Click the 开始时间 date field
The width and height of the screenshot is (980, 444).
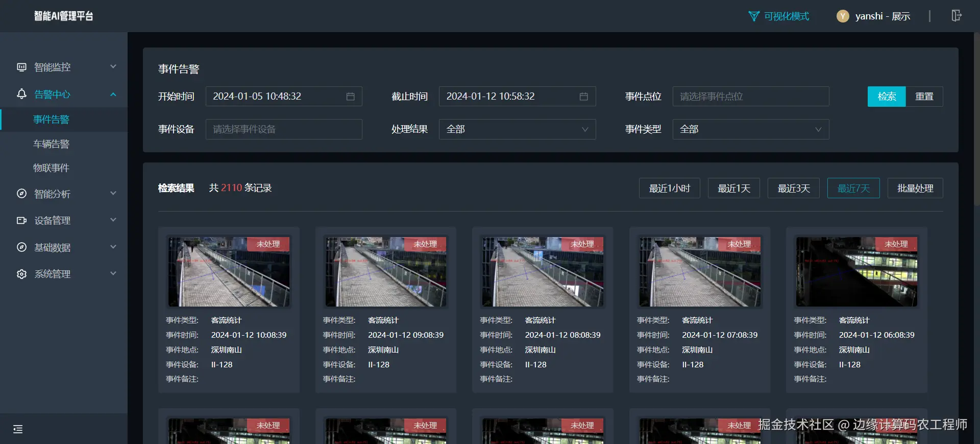[284, 97]
